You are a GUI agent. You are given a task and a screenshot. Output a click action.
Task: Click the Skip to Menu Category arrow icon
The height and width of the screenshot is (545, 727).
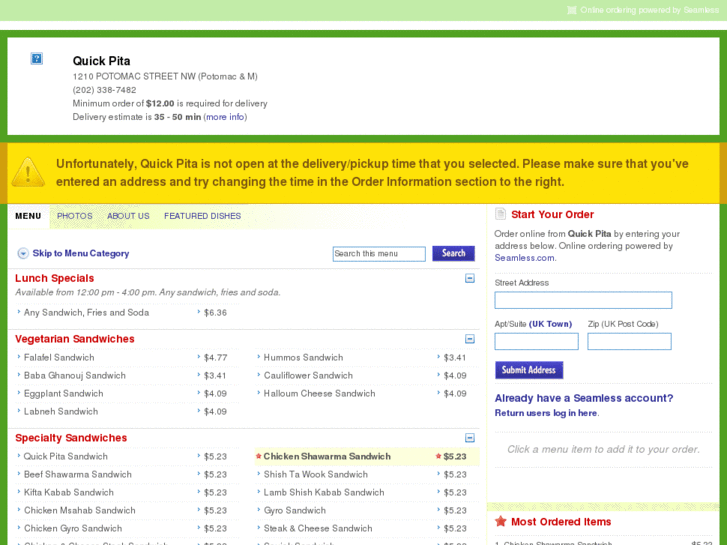coord(23,253)
